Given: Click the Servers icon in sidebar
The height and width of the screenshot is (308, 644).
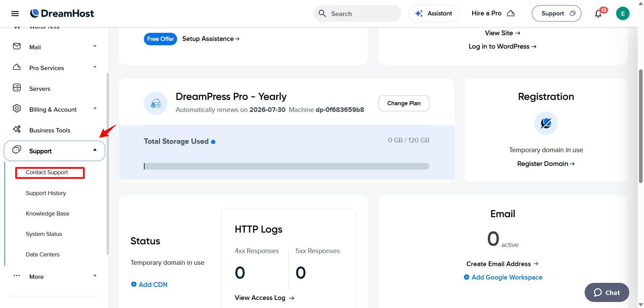Looking at the screenshot, I should 17,88.
